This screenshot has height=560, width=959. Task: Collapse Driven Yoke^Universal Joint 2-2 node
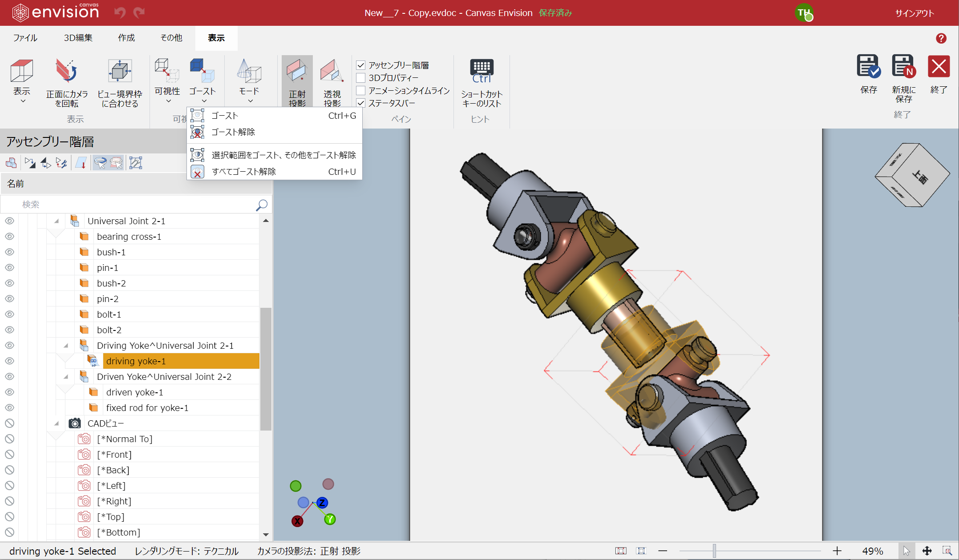66,377
